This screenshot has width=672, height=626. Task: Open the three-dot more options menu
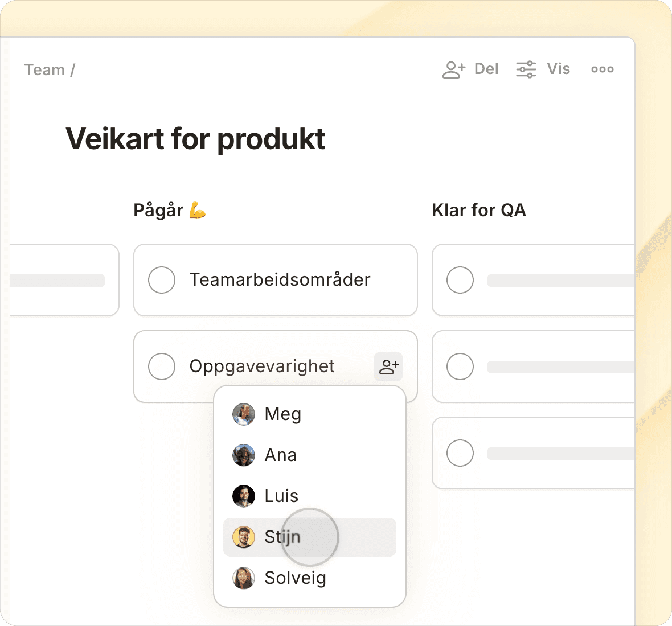(x=602, y=69)
